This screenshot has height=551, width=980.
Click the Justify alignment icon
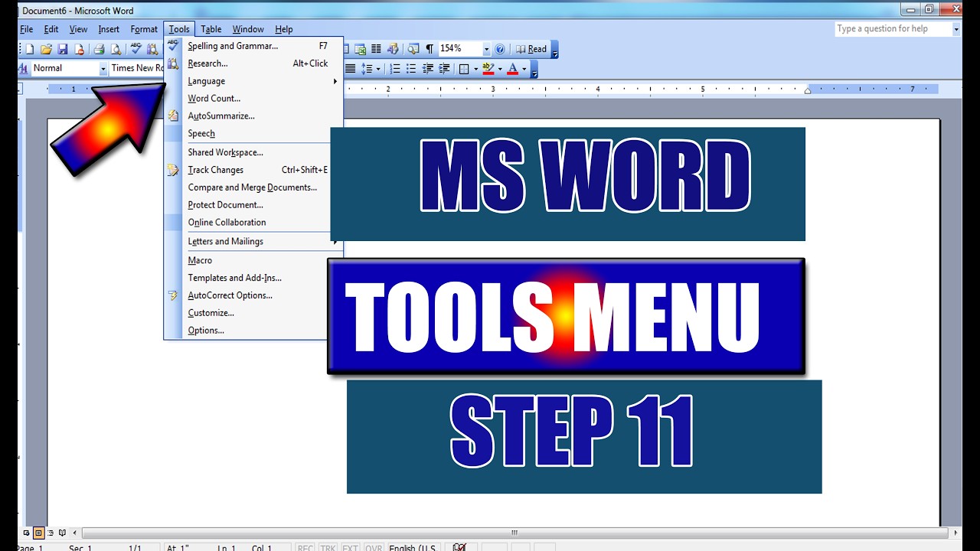350,69
